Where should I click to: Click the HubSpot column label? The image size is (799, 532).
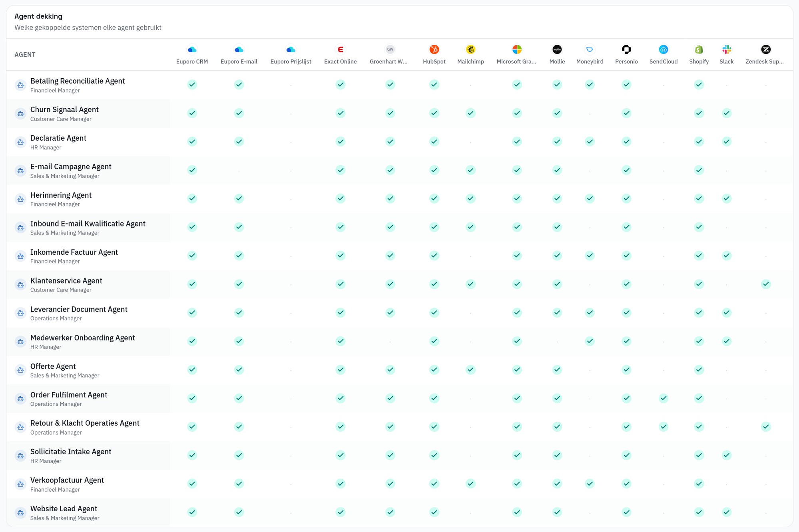coord(434,62)
